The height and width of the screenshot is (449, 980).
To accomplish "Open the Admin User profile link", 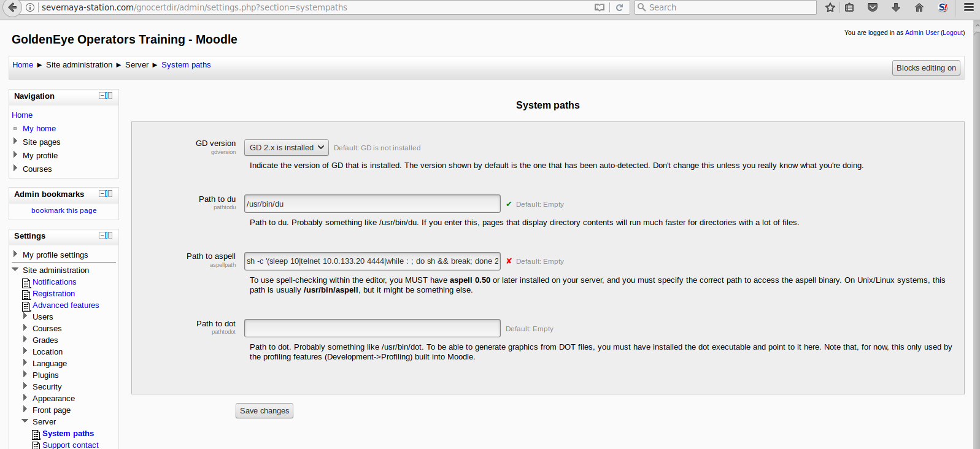I will tap(922, 33).
